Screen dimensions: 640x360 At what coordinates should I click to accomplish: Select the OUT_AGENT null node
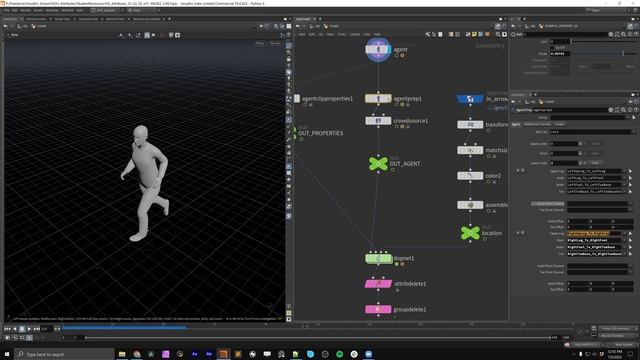tap(378, 163)
